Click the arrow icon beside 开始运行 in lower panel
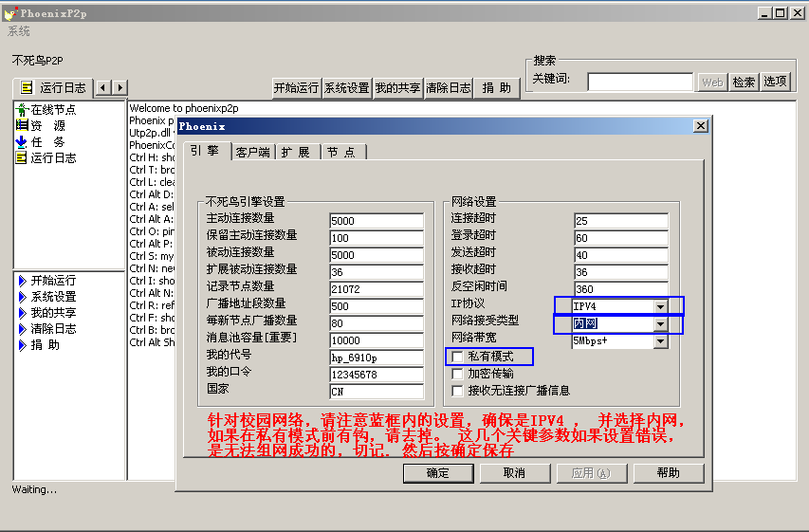809x532 pixels. [22, 281]
